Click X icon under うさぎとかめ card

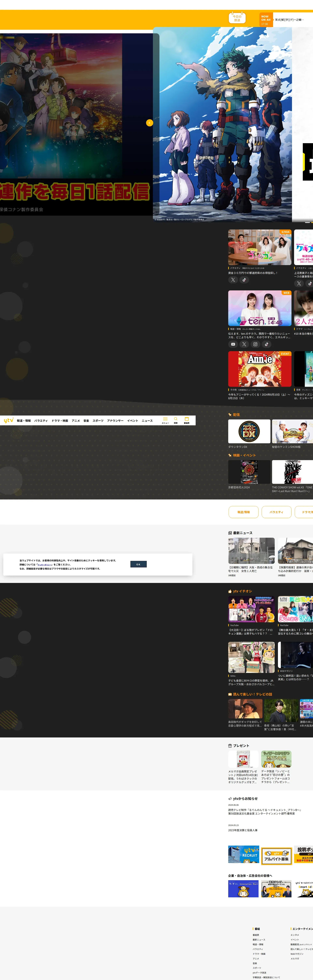[x=233, y=280]
